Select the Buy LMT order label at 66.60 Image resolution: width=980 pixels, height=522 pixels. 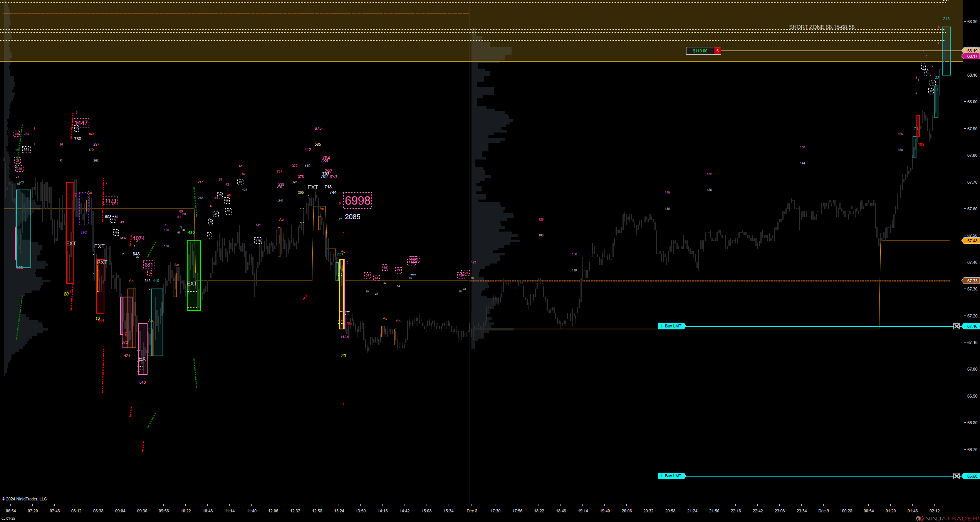click(x=672, y=476)
